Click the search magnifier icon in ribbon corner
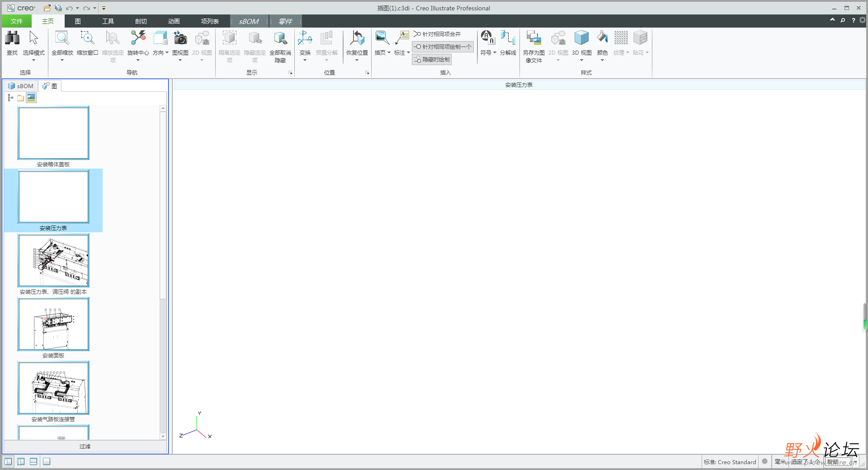The height and width of the screenshot is (470, 868). (843, 20)
